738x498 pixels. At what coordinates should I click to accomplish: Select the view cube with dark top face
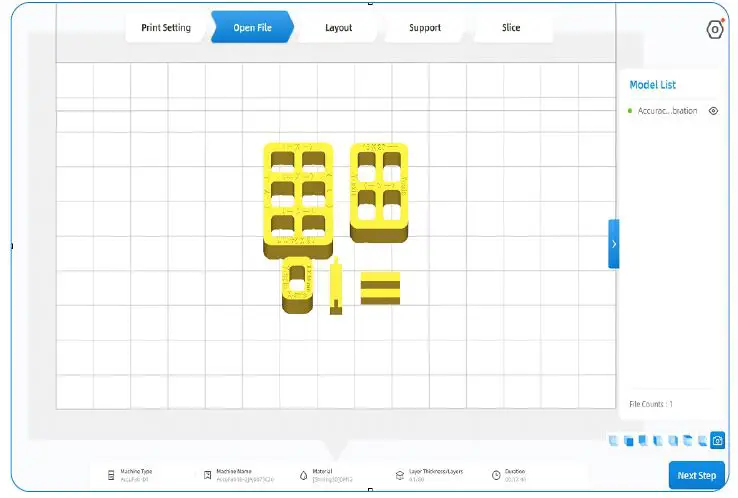pos(688,440)
